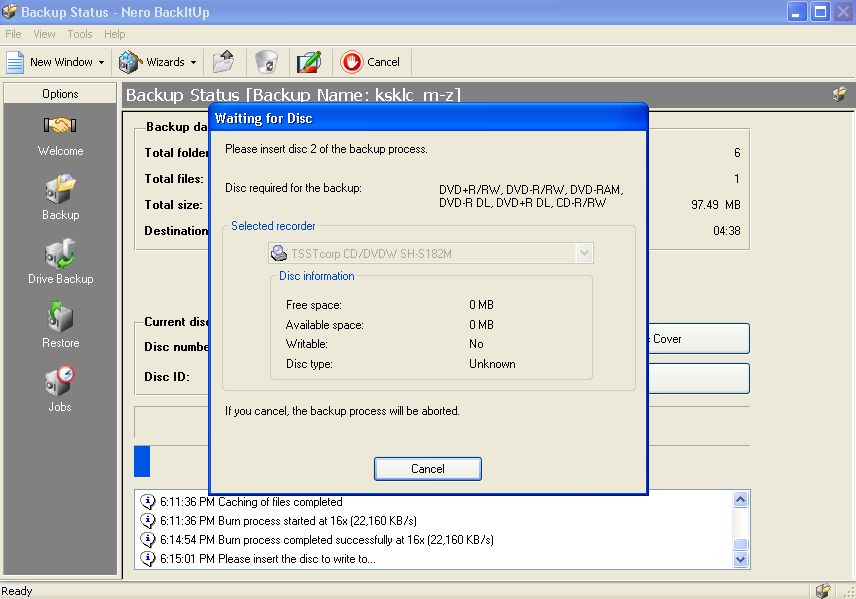Select Drive Backup in the Options sidebar
The width and height of the screenshot is (856, 599).
[x=60, y=262]
